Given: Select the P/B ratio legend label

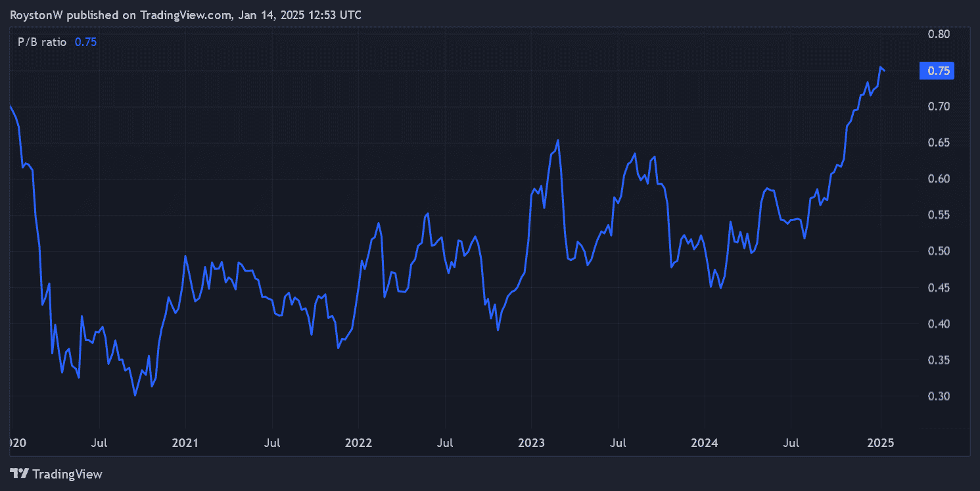Looking at the screenshot, I should 41,42.
